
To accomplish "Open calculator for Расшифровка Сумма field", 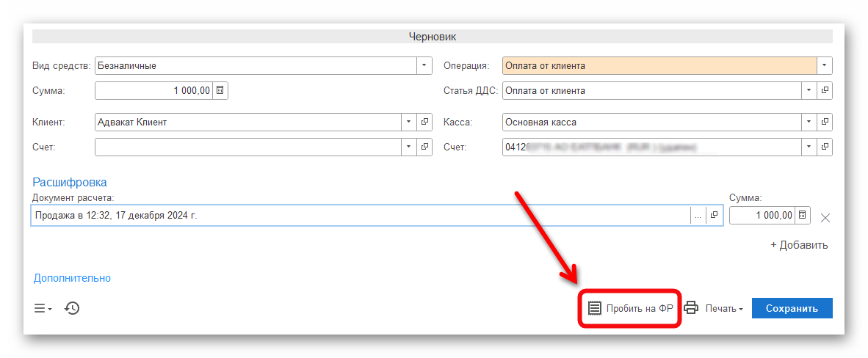I will pos(803,216).
